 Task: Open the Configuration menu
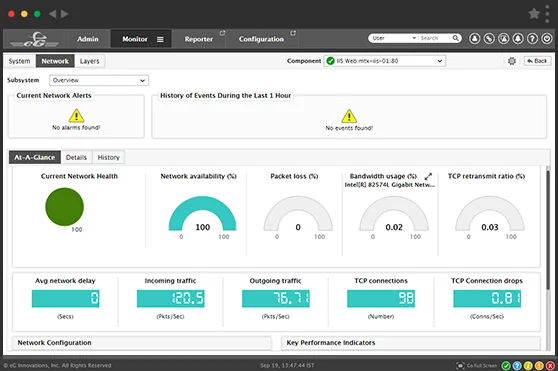[261, 39]
